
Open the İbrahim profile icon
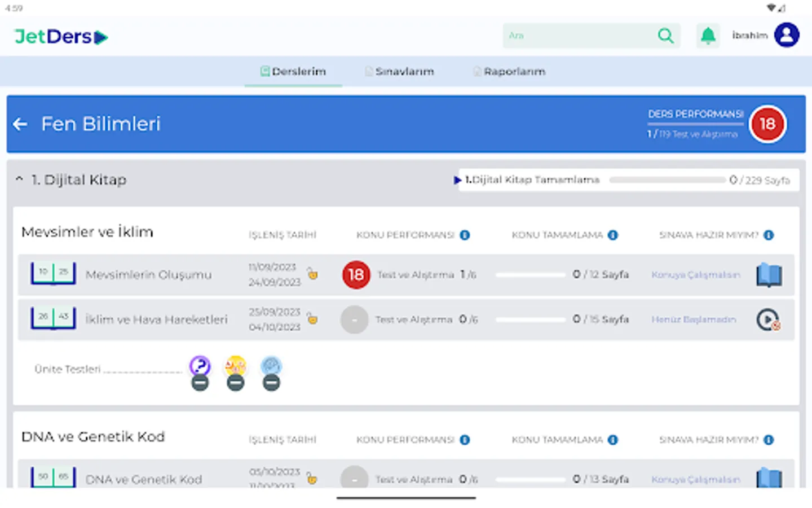tap(787, 35)
